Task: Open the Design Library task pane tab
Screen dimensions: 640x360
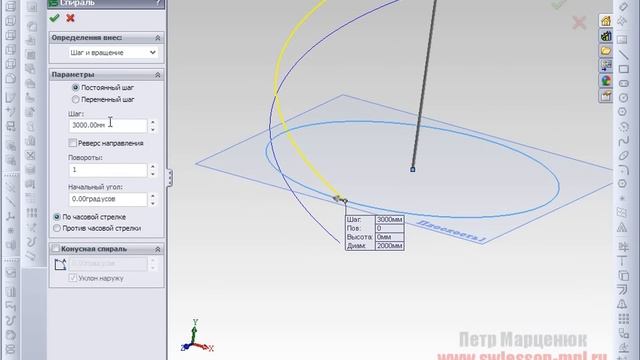Action: [606, 36]
